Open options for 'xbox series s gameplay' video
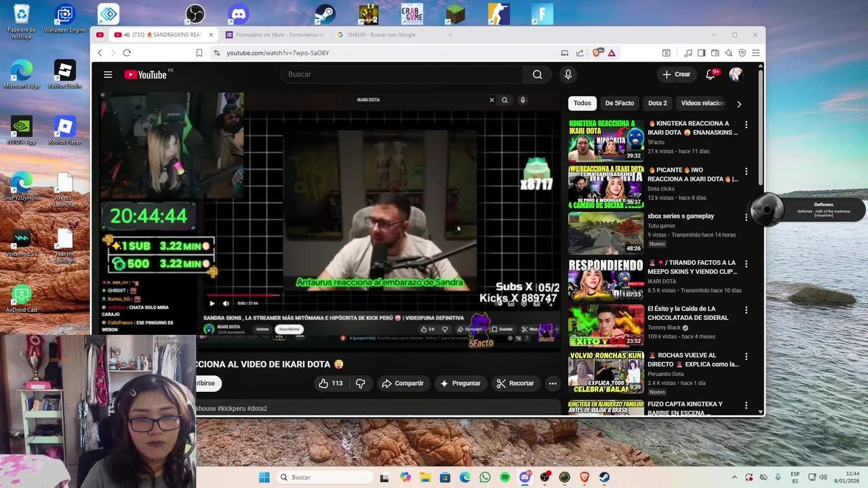The height and width of the screenshot is (488, 868). click(746, 218)
